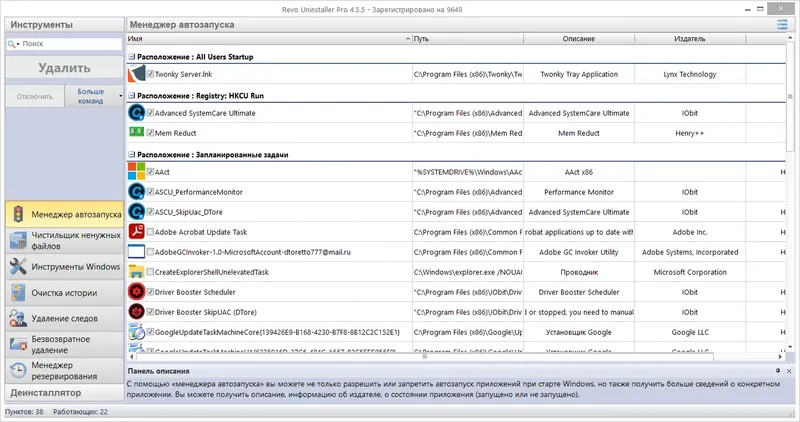The height and width of the screenshot is (422, 800).
Task: Select the Менеджер резервирования sidebar item
Action: (64, 370)
